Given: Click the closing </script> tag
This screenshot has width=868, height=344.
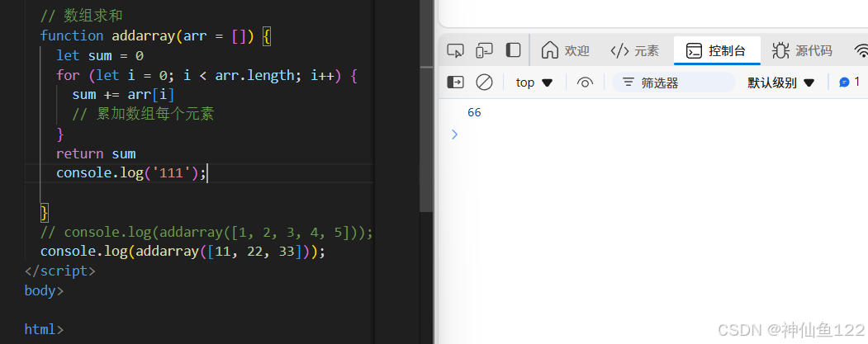Looking at the screenshot, I should (59, 271).
